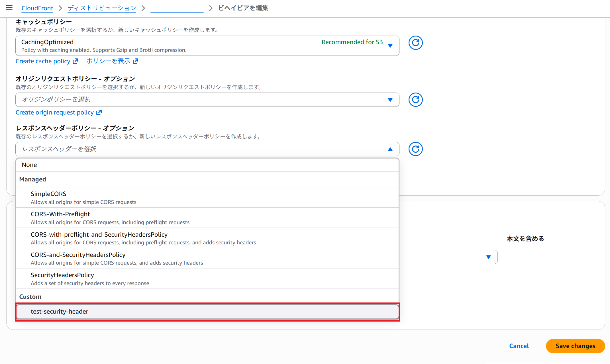610x364 pixels.
Task: Expand the オリジンポリシーを選択 dropdown
Action: [207, 100]
